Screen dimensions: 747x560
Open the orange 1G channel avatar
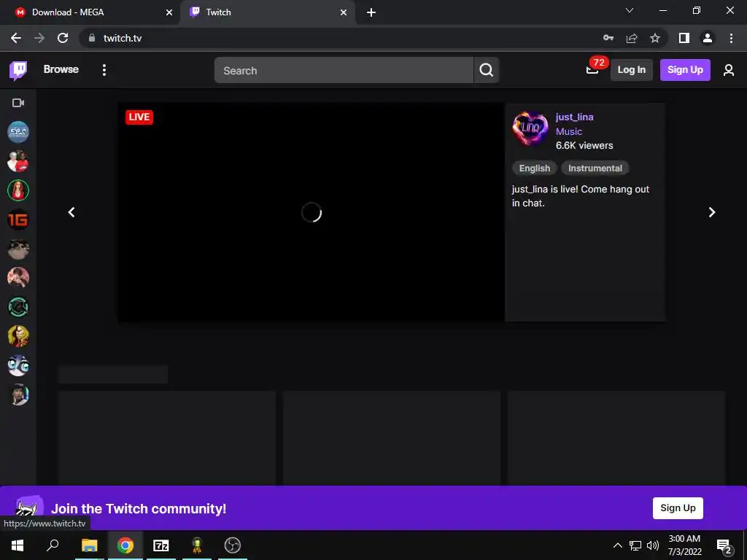click(18, 219)
